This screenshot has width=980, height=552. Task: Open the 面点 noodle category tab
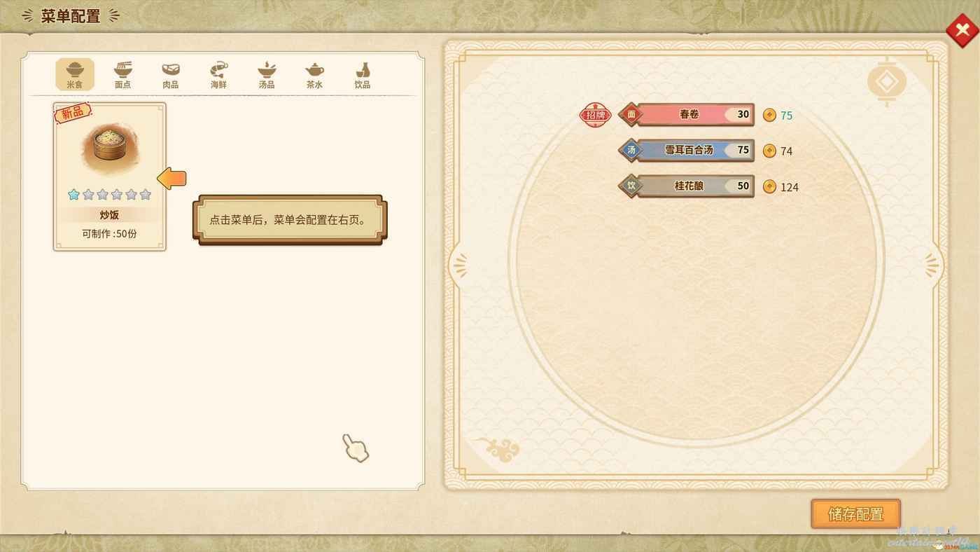(123, 74)
